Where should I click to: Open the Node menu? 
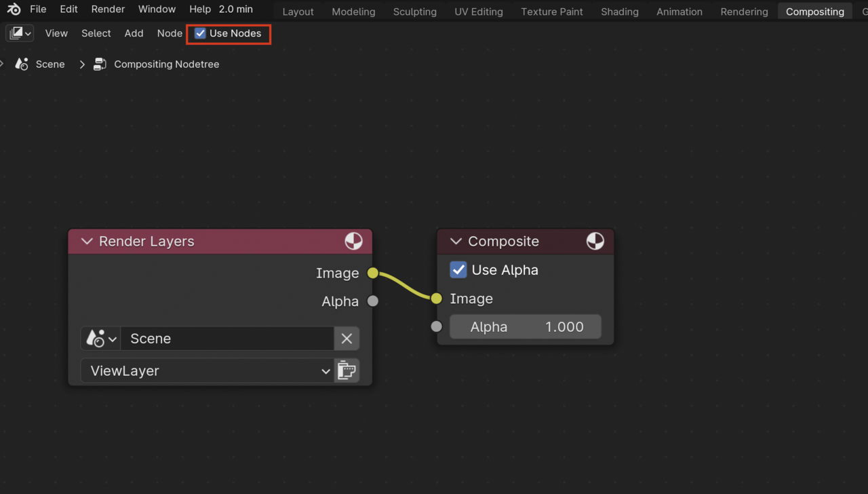(x=169, y=33)
